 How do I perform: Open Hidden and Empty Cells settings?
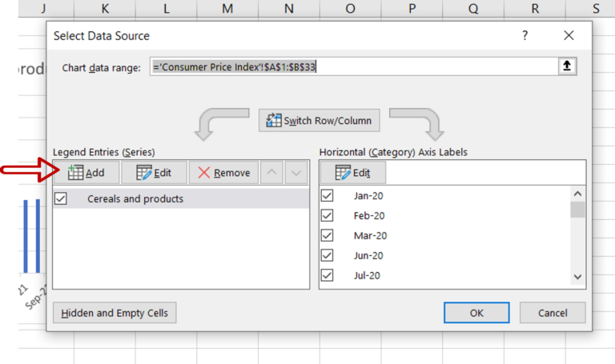click(115, 313)
